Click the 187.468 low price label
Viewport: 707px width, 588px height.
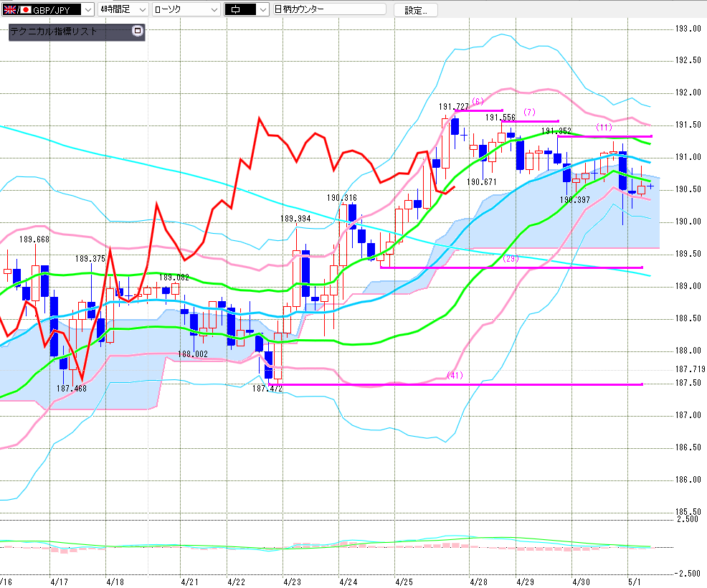coord(72,388)
